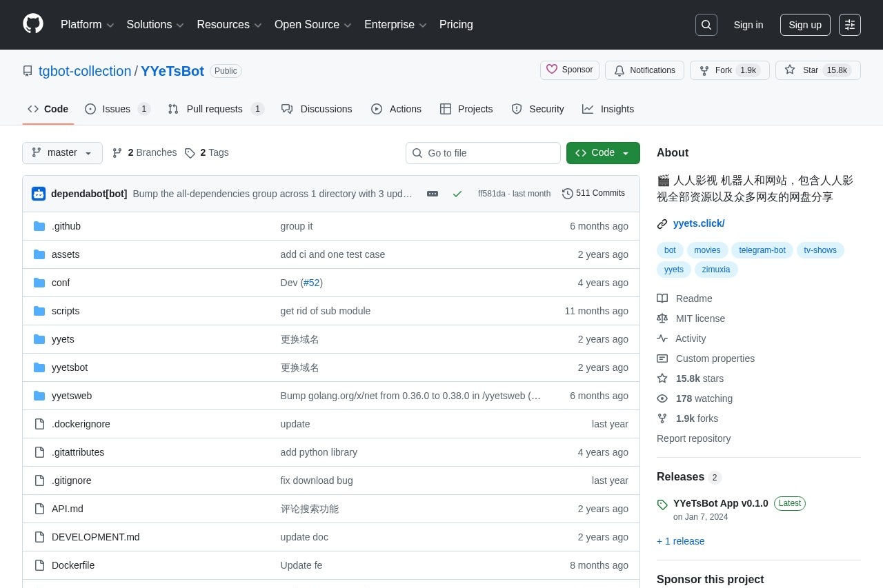
Task: Expand the green Code dropdown button
Action: tap(602, 153)
